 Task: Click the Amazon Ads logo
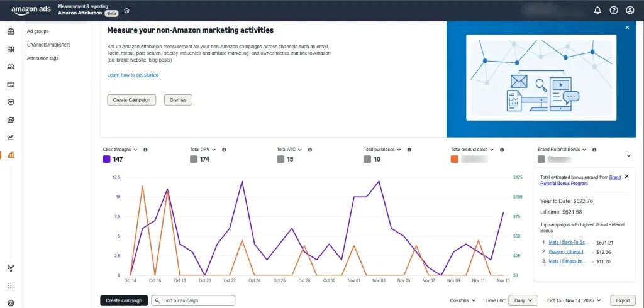[31, 10]
